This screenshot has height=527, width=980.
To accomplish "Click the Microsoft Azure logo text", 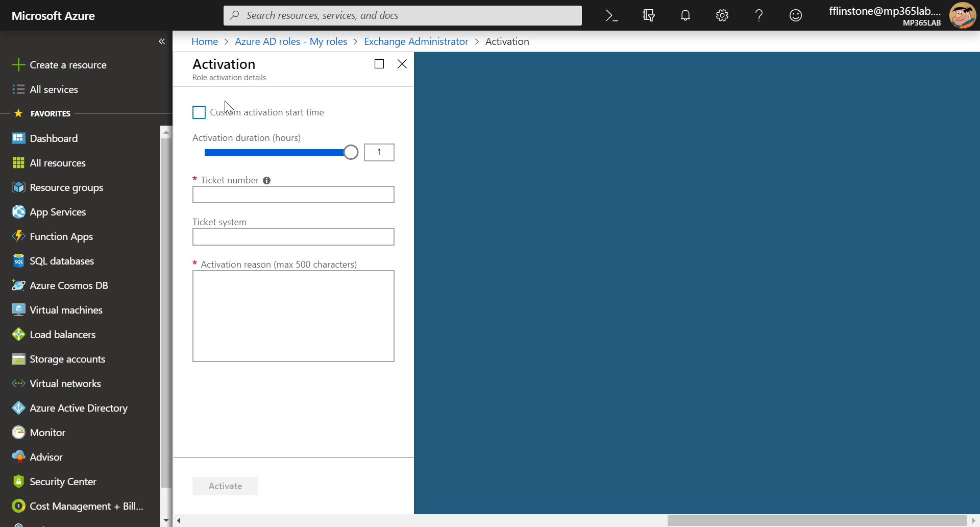I will [53, 16].
